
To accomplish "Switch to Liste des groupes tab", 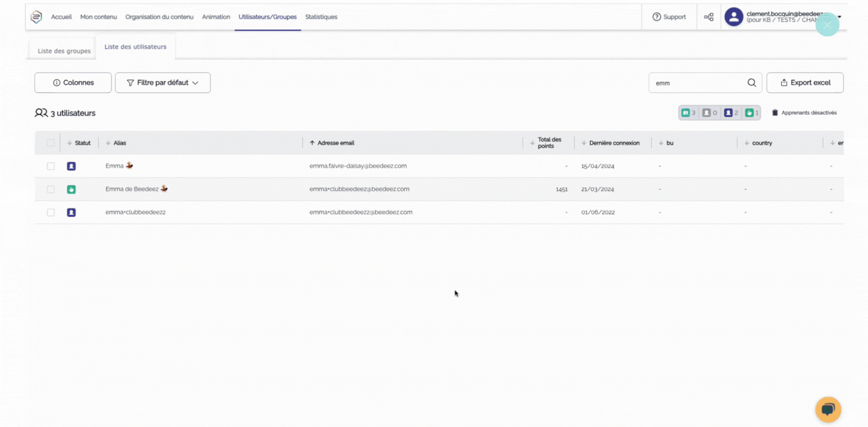I will coord(64,51).
